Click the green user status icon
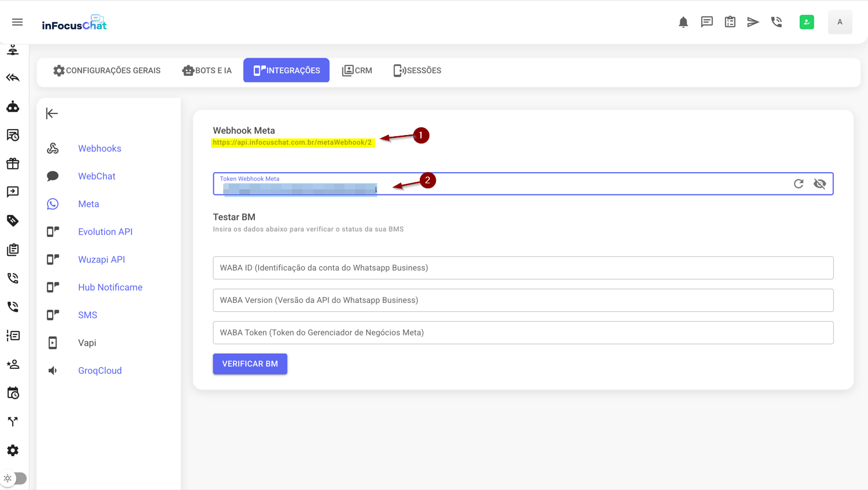The height and width of the screenshot is (490, 868). click(807, 22)
